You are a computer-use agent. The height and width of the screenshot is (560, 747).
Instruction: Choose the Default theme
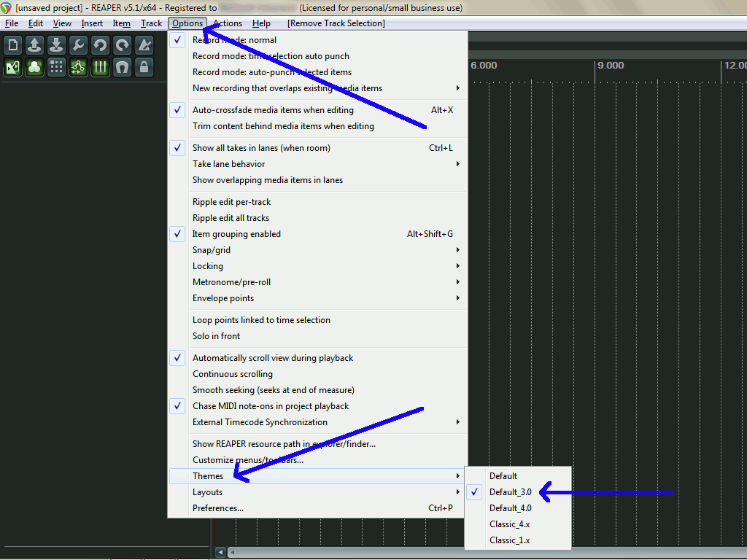click(518, 475)
